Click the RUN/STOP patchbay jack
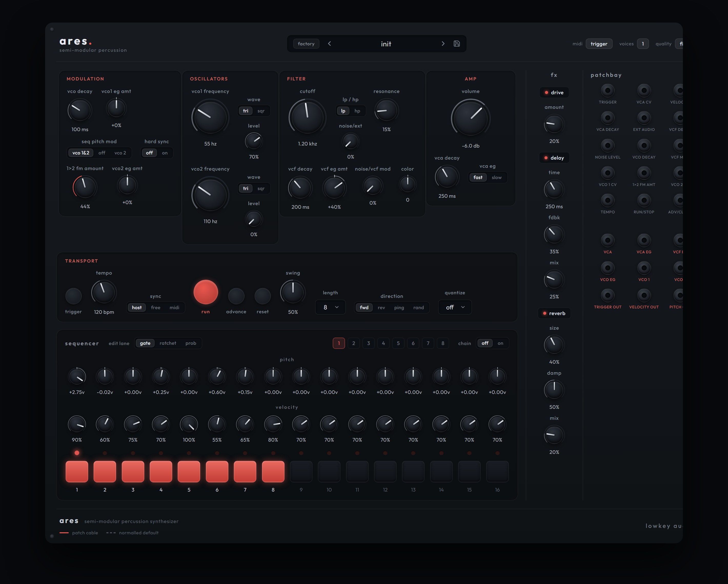 (x=644, y=200)
